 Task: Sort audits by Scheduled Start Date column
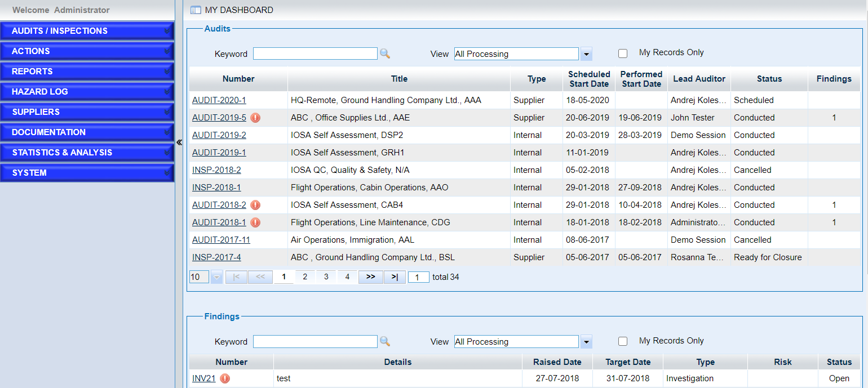[588, 79]
